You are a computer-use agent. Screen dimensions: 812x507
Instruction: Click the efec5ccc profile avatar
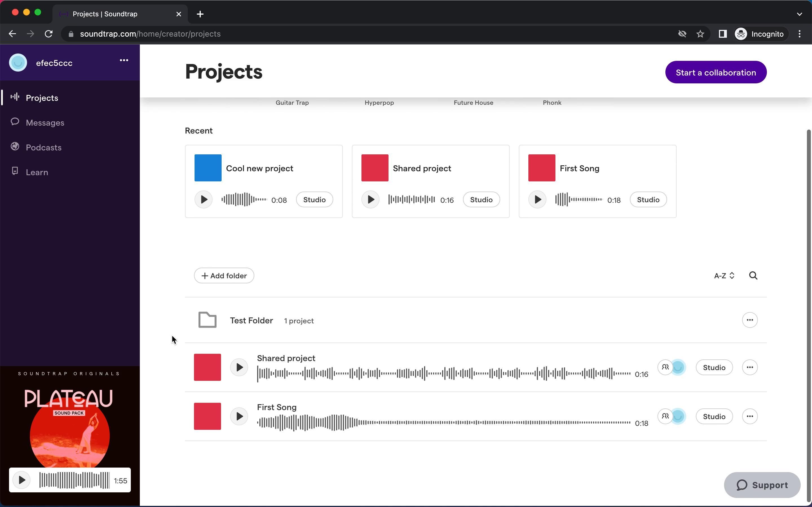pyautogui.click(x=18, y=63)
